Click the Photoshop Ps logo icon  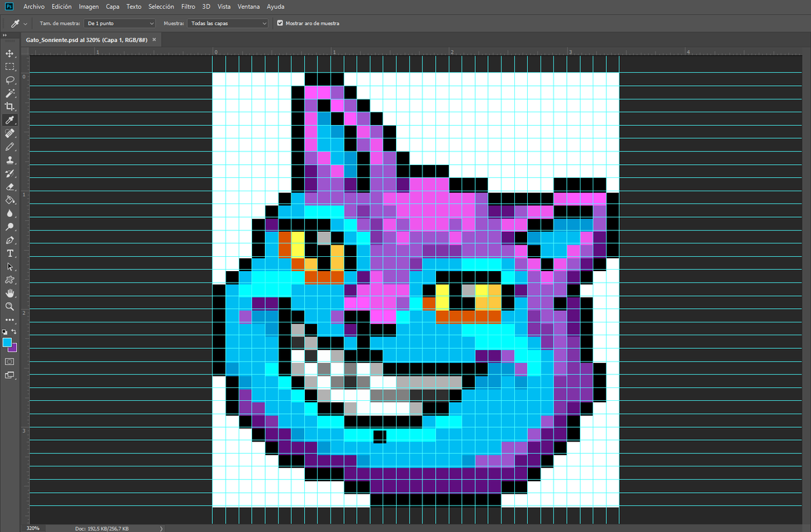(x=9, y=6)
